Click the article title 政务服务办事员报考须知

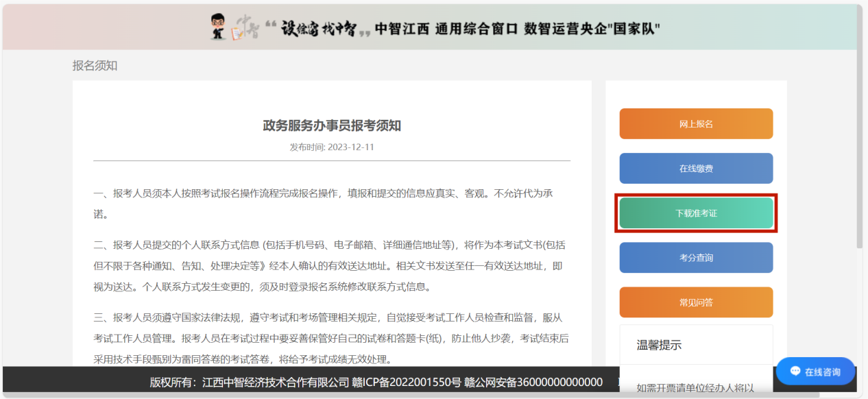click(332, 125)
